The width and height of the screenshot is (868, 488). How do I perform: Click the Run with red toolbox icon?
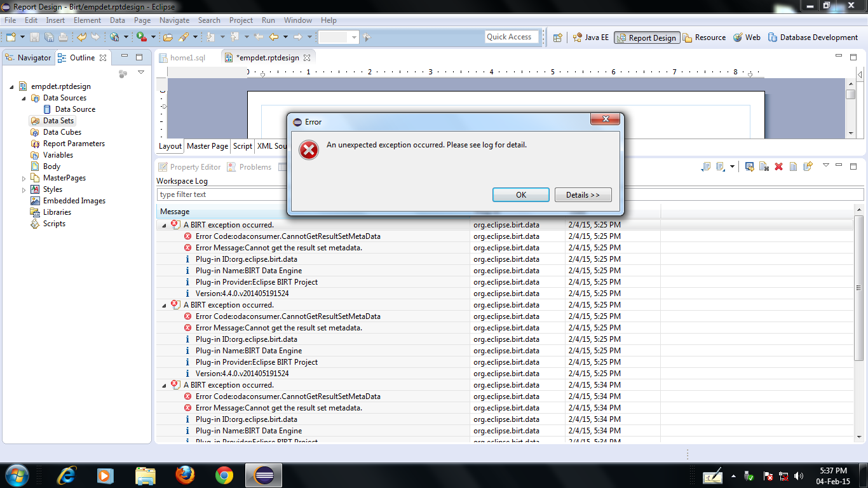[142, 37]
